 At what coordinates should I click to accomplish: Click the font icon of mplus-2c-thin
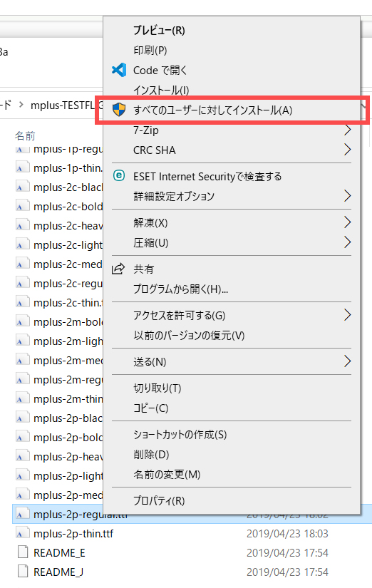click(x=23, y=303)
